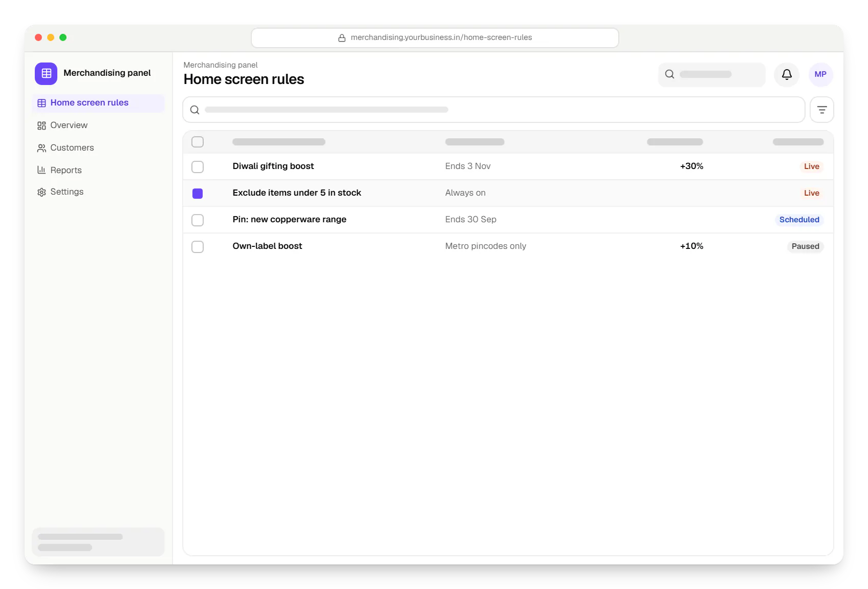
Task: Click the Live badge for Exclude items rule
Action: (x=811, y=193)
